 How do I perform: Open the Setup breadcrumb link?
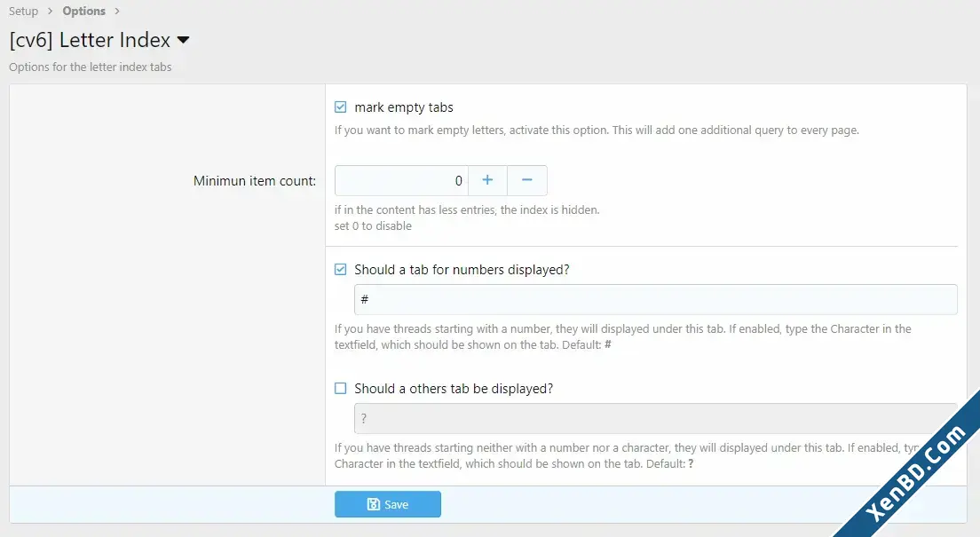(23, 12)
